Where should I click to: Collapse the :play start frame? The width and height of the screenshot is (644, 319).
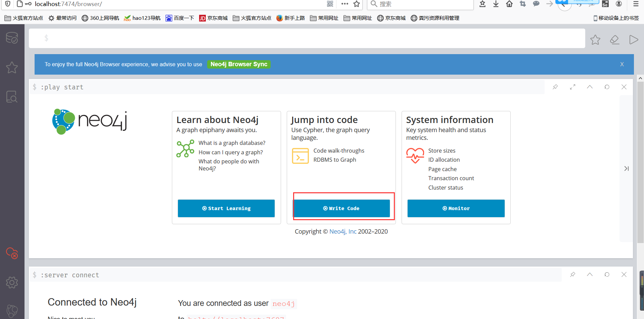tap(590, 87)
